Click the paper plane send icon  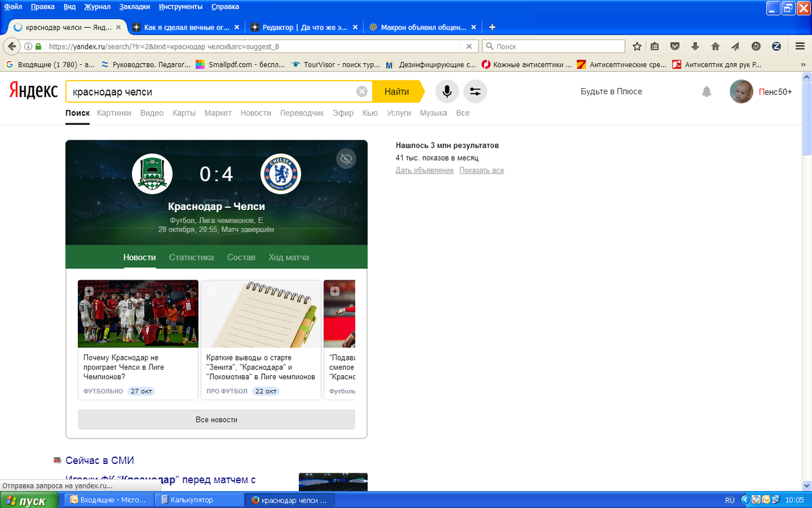(736, 47)
